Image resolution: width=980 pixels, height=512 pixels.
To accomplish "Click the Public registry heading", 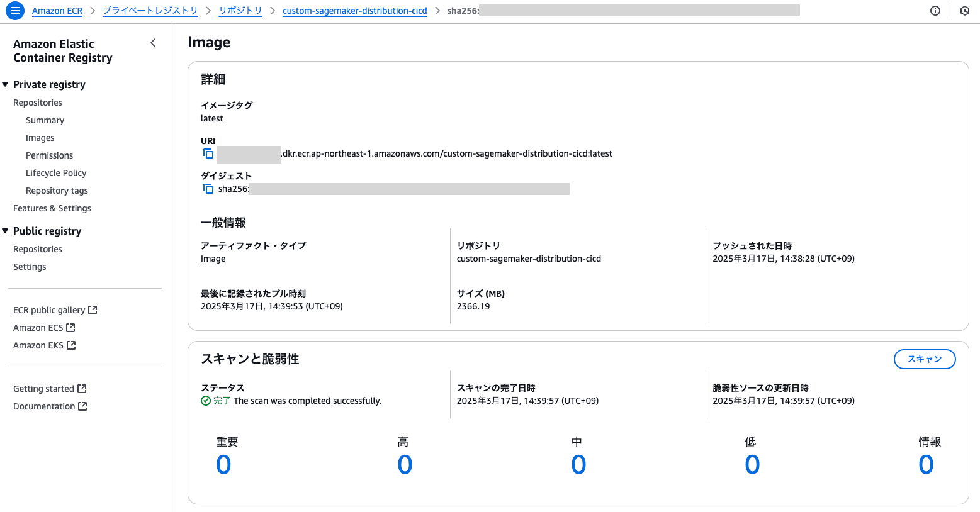I will click(x=47, y=231).
